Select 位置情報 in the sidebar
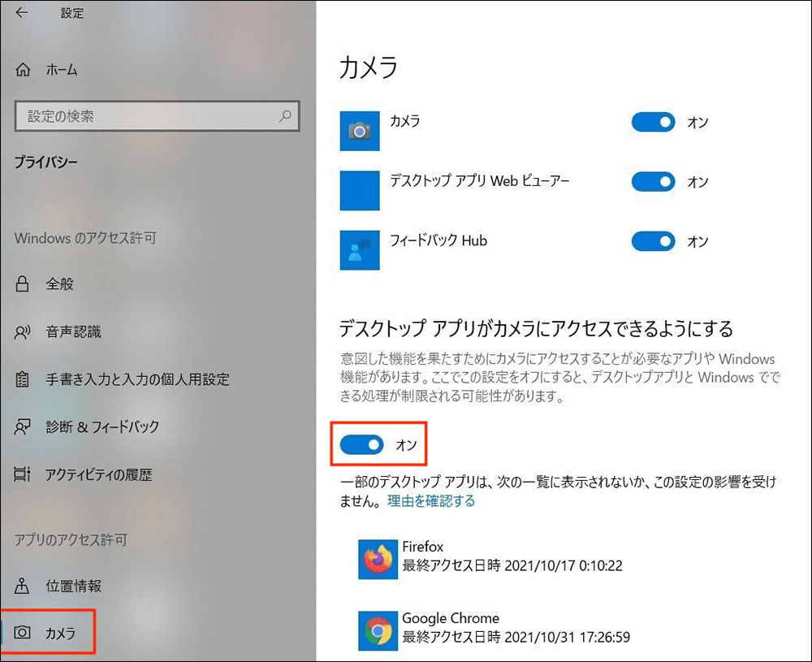Image resolution: width=812 pixels, height=662 pixels. coord(74,586)
